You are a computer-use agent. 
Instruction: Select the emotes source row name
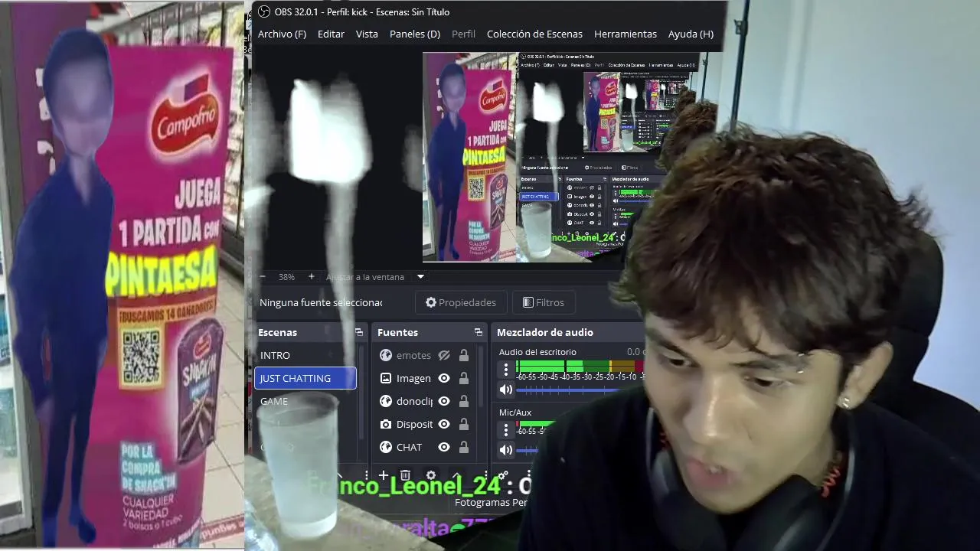tap(413, 355)
